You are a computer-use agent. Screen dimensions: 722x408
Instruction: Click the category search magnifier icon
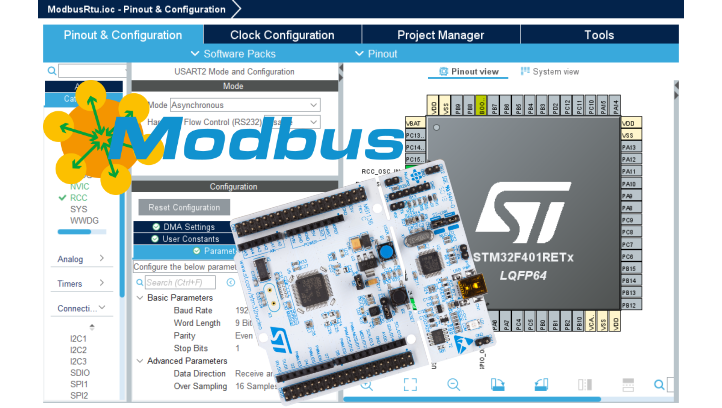click(52, 71)
